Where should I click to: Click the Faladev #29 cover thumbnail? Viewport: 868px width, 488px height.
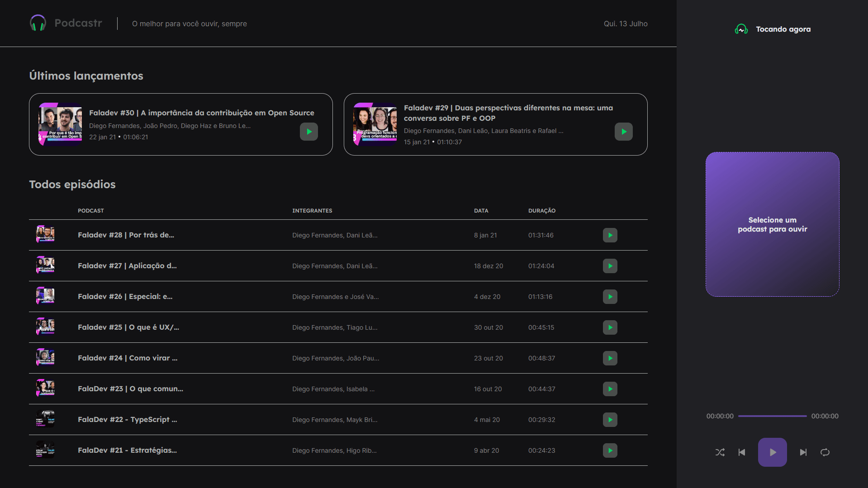pos(375,124)
